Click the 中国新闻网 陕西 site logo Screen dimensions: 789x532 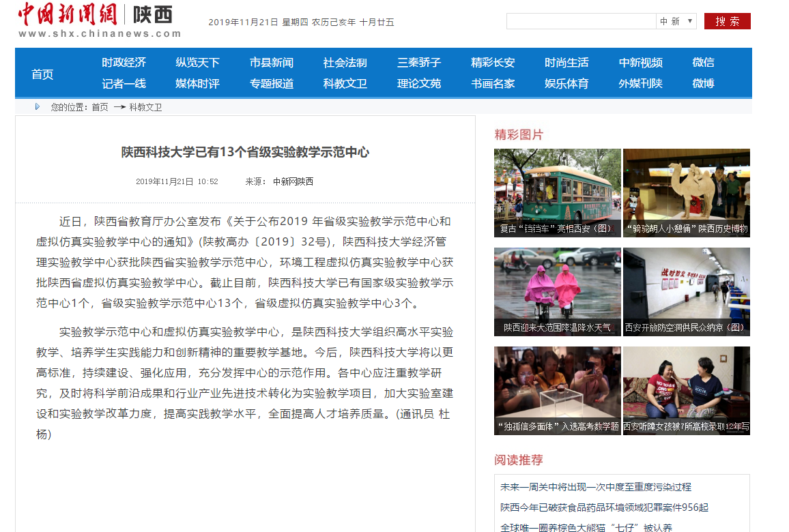(x=100, y=20)
